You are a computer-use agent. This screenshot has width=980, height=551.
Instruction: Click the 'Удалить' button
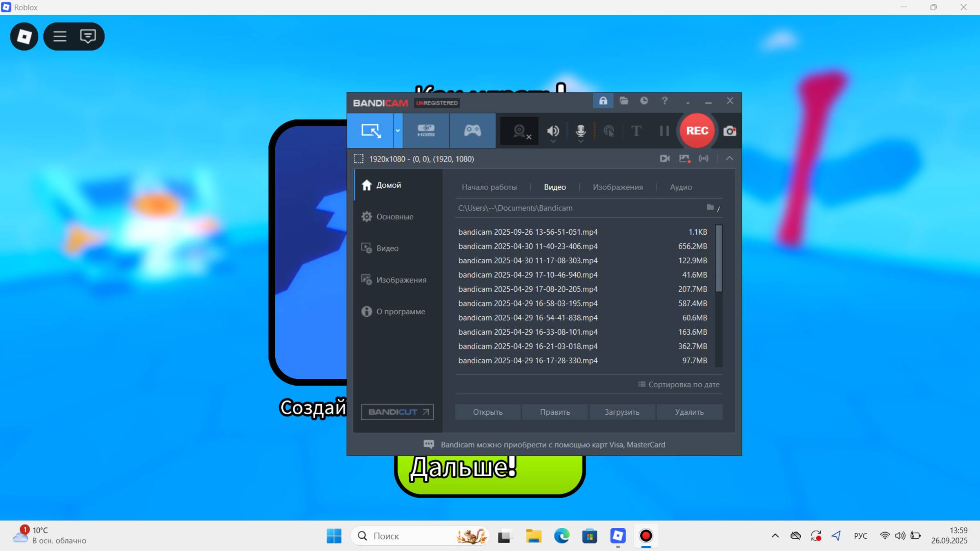(689, 412)
